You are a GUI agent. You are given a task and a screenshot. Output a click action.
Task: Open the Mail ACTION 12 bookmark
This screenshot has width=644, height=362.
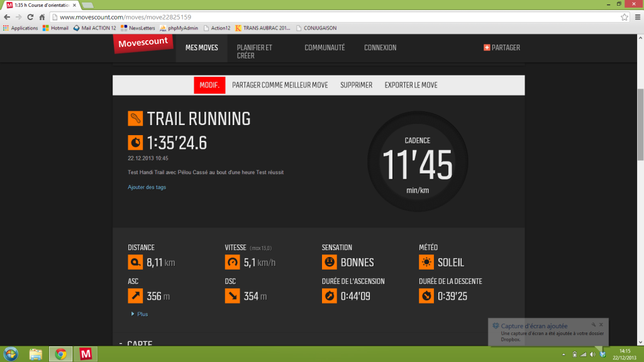pyautogui.click(x=94, y=28)
